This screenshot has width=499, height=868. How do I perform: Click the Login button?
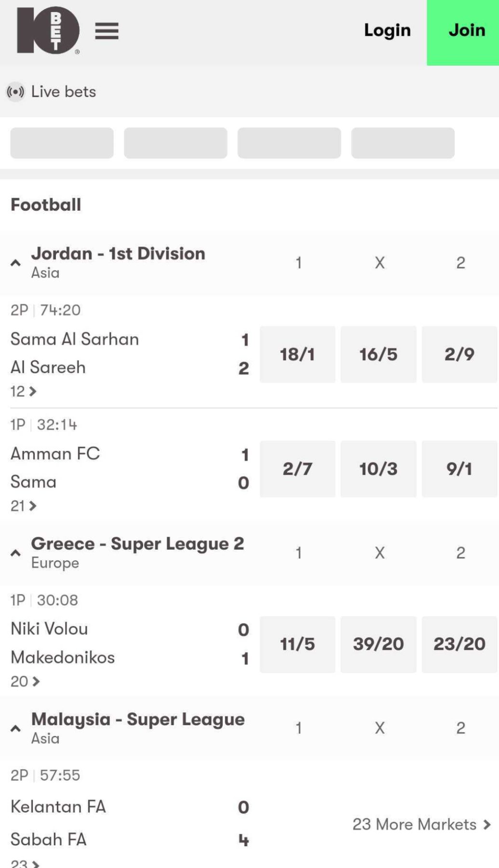tap(387, 30)
